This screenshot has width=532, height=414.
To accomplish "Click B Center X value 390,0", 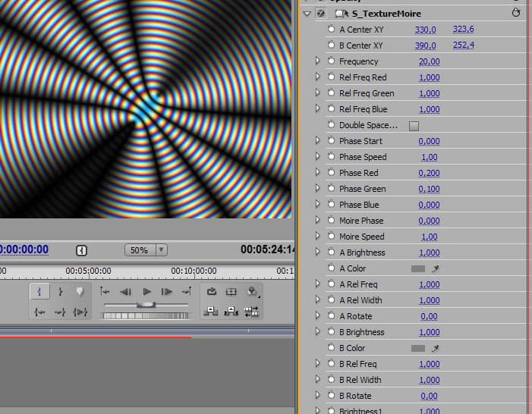I will 426,45.
